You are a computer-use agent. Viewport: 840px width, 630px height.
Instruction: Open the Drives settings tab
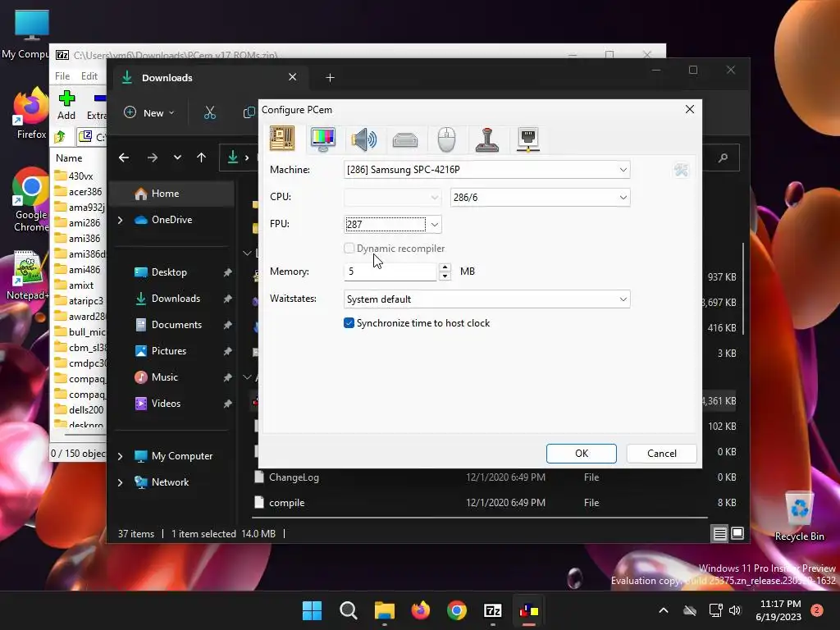[405, 139]
